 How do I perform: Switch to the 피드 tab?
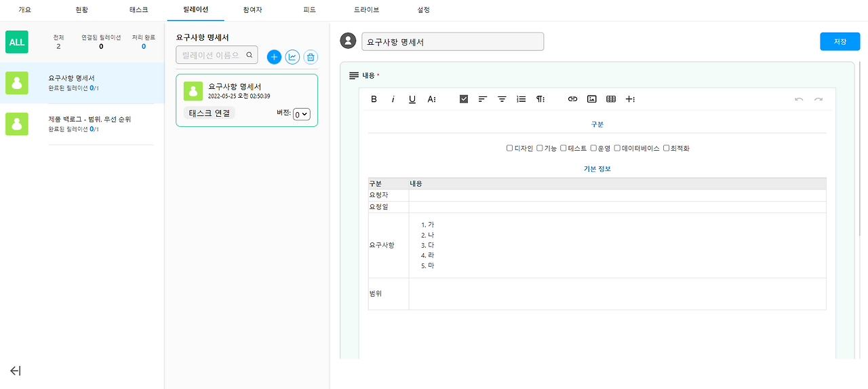[x=309, y=10]
